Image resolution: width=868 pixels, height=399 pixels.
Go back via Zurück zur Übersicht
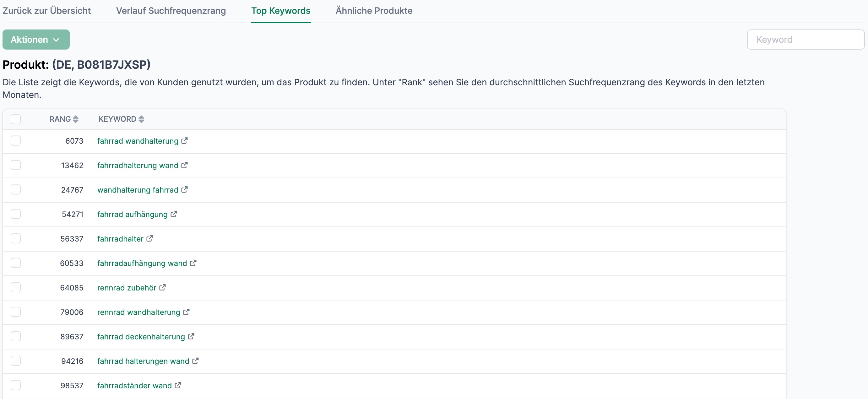pos(46,11)
